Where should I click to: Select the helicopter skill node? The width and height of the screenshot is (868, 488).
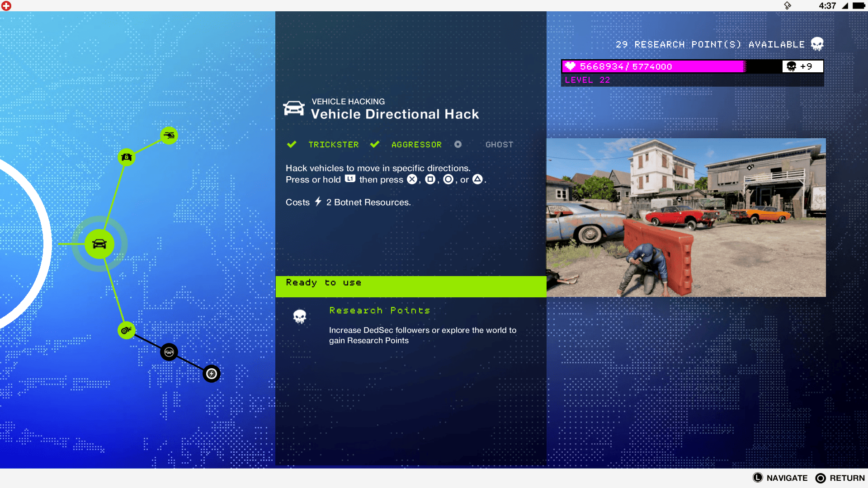(x=169, y=136)
